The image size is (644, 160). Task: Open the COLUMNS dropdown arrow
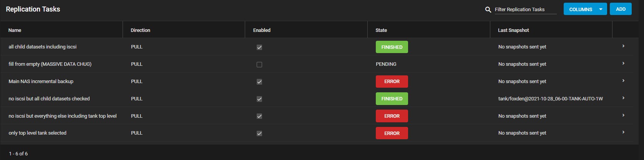pos(601,9)
